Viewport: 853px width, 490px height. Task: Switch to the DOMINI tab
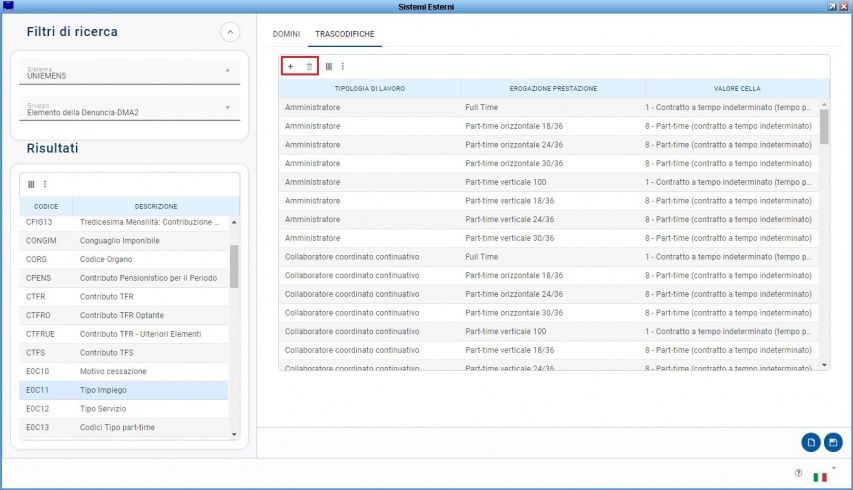pyautogui.click(x=286, y=34)
